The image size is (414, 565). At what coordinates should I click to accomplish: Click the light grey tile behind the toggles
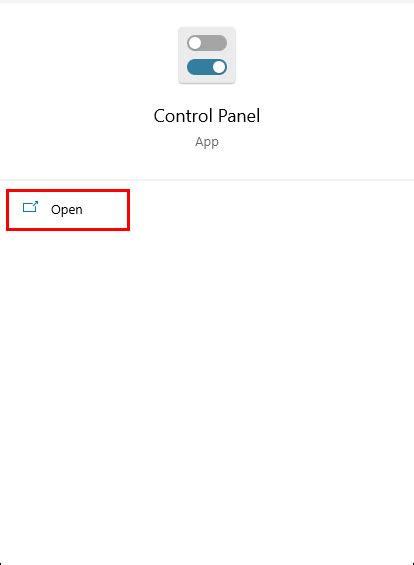207,55
